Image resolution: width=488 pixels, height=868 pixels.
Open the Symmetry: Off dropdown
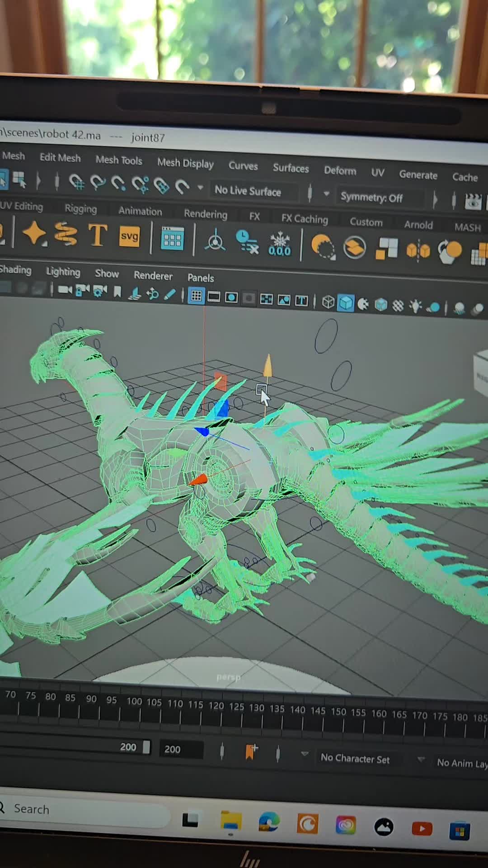pos(380,198)
